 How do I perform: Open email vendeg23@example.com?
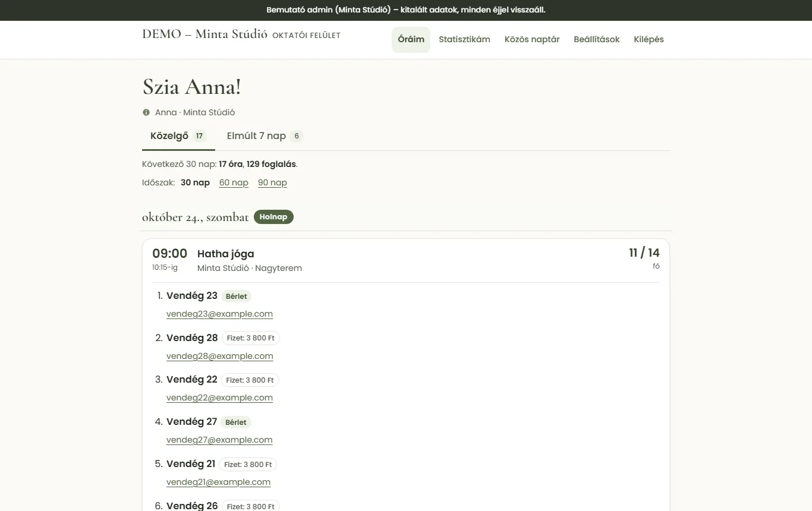point(219,314)
